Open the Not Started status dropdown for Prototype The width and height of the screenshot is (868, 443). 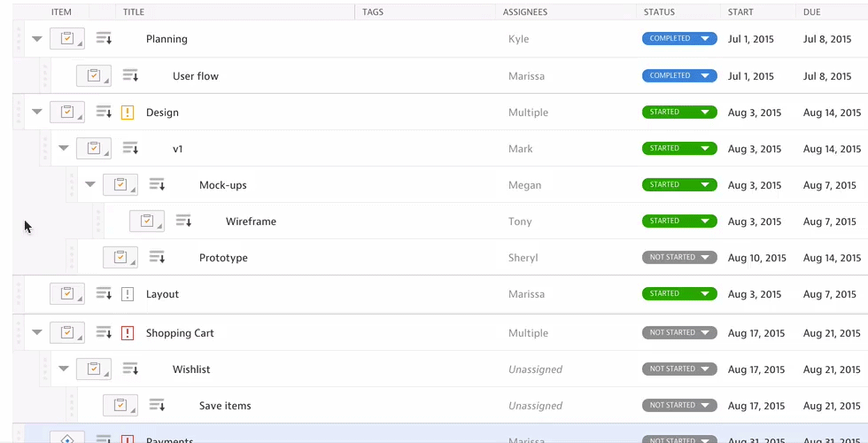pyautogui.click(x=679, y=258)
